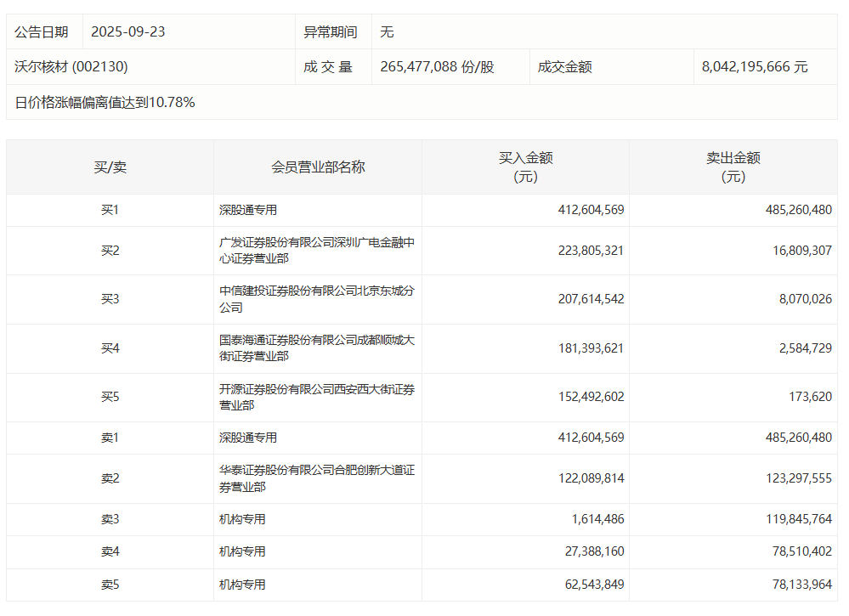Select buy amount 181,393,621
This screenshot has width=849, height=616.
[x=591, y=348]
